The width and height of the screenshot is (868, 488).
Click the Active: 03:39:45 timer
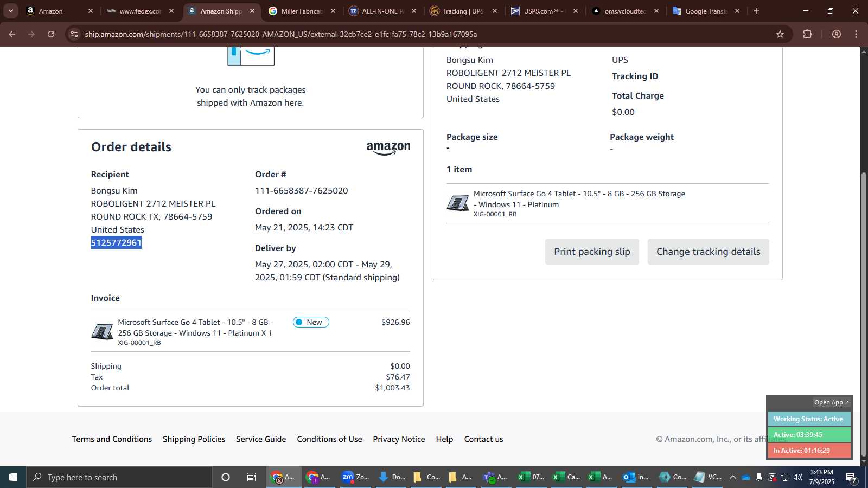(809, 435)
